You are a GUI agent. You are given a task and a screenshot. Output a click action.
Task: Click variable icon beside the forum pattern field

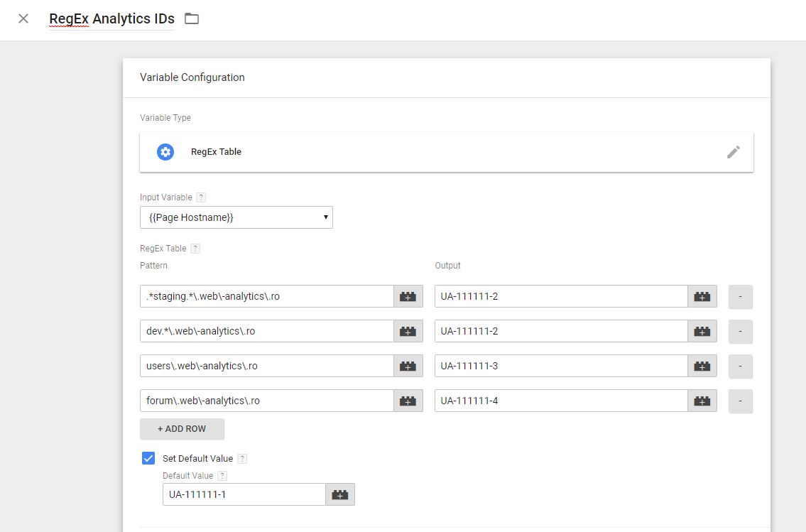click(408, 401)
